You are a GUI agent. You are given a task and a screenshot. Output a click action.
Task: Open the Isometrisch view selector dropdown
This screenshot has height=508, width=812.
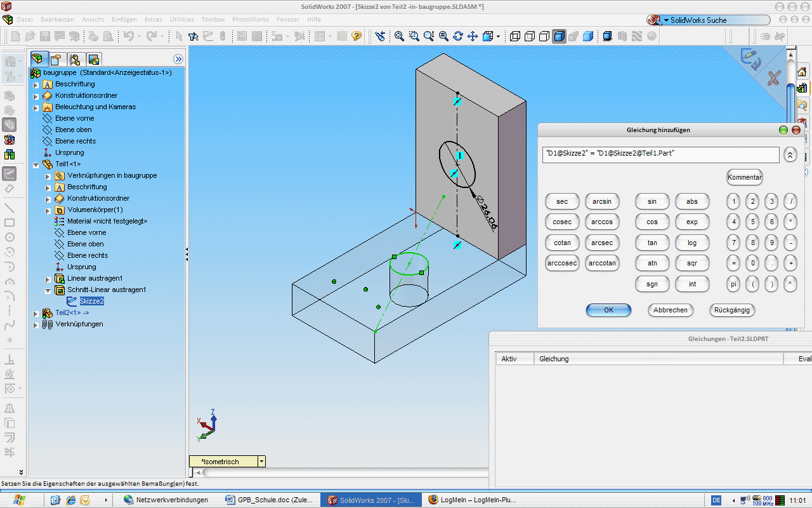click(261, 462)
